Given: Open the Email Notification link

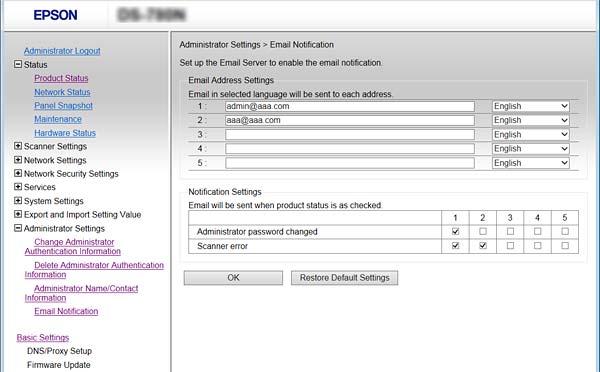Looking at the screenshot, I should [x=66, y=311].
